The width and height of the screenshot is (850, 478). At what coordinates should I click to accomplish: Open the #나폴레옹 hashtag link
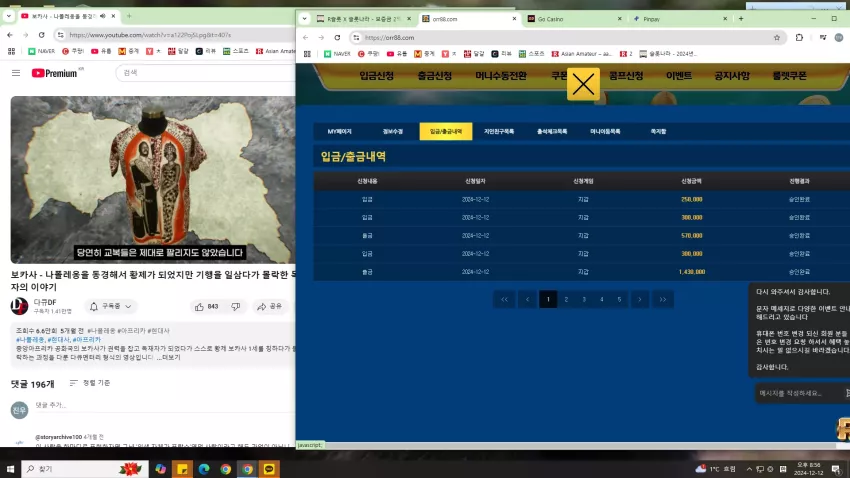[x=30, y=339]
